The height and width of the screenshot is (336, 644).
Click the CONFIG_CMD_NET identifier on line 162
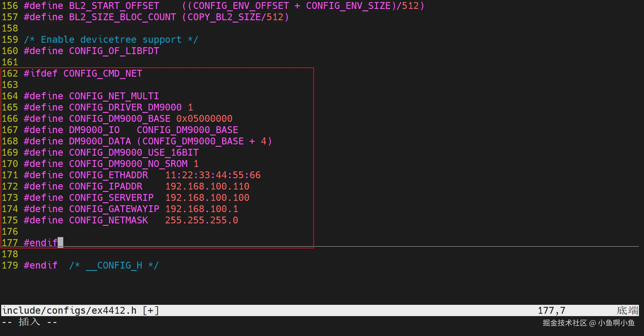click(102, 73)
